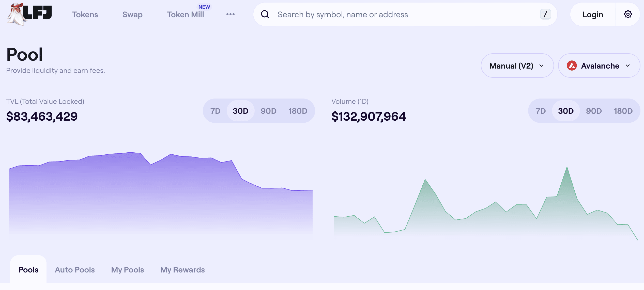Switch to Auto Pools tab
Image resolution: width=644 pixels, height=290 pixels.
tap(75, 270)
